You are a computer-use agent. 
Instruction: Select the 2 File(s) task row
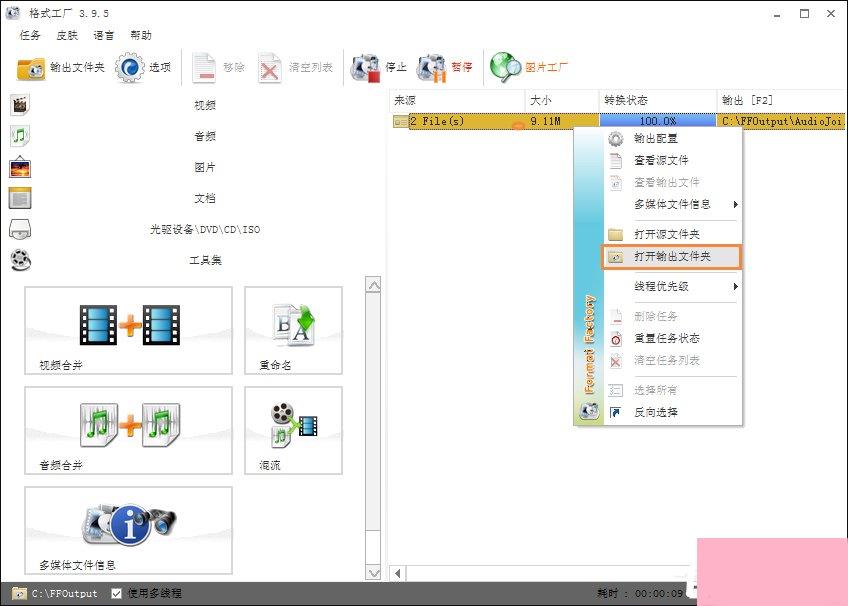(619, 121)
